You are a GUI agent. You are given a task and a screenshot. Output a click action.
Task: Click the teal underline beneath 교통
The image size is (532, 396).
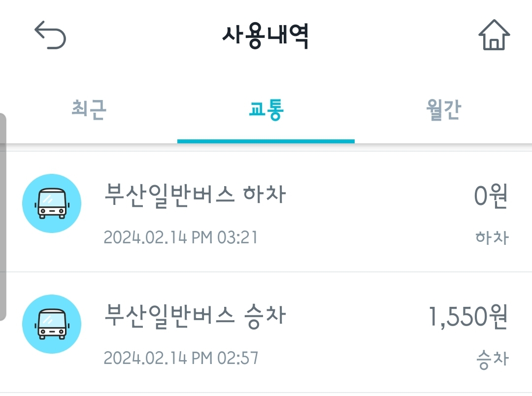click(266, 141)
